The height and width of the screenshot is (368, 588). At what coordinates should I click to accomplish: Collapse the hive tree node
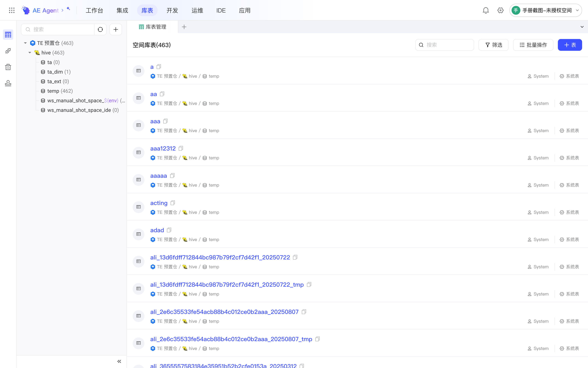coord(30,53)
